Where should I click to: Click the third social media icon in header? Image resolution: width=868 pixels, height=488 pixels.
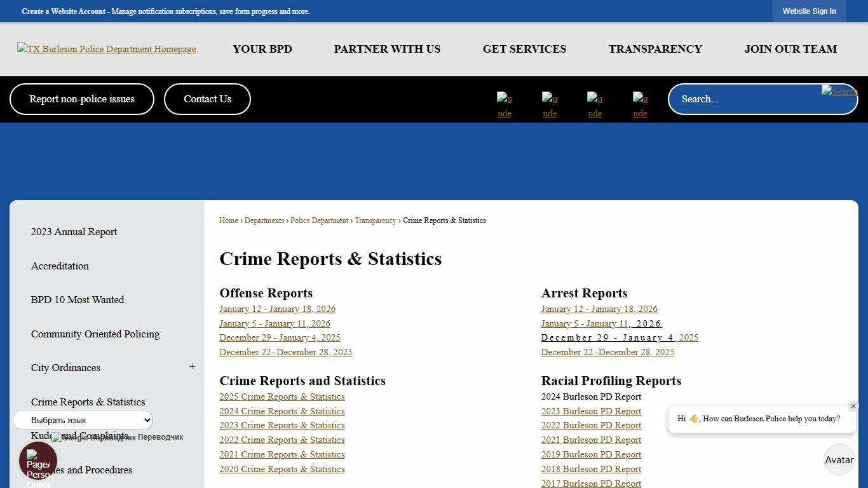coord(595,105)
